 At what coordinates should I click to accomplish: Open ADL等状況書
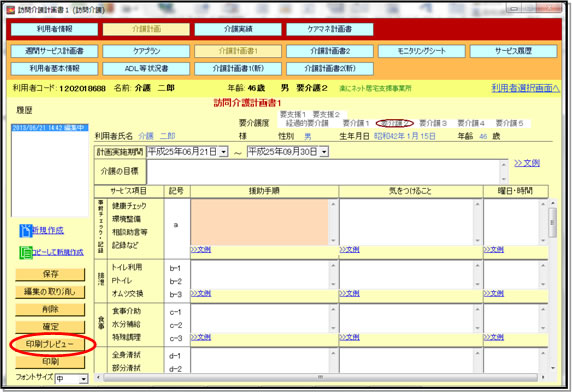coord(146,69)
